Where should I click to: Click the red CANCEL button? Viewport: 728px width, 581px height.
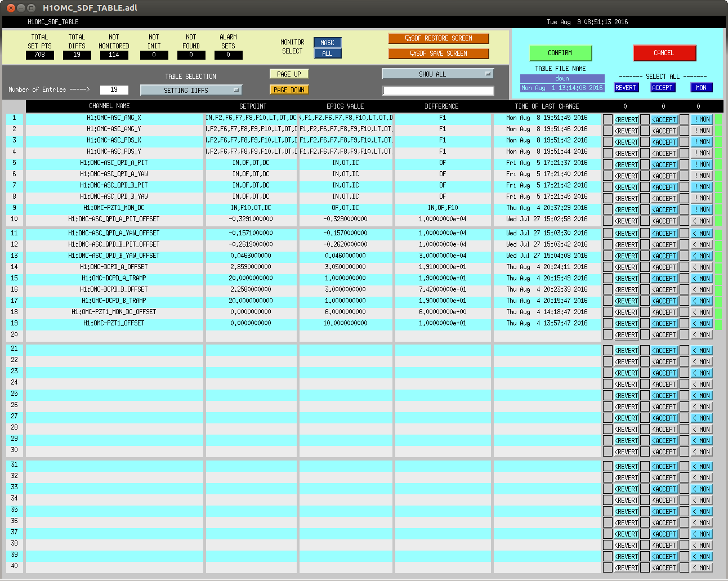coord(664,53)
